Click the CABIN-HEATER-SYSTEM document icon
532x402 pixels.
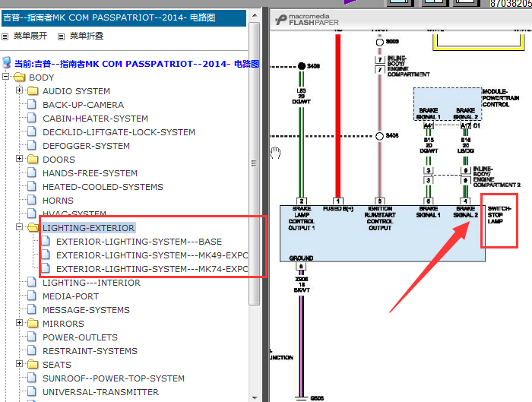[32, 118]
